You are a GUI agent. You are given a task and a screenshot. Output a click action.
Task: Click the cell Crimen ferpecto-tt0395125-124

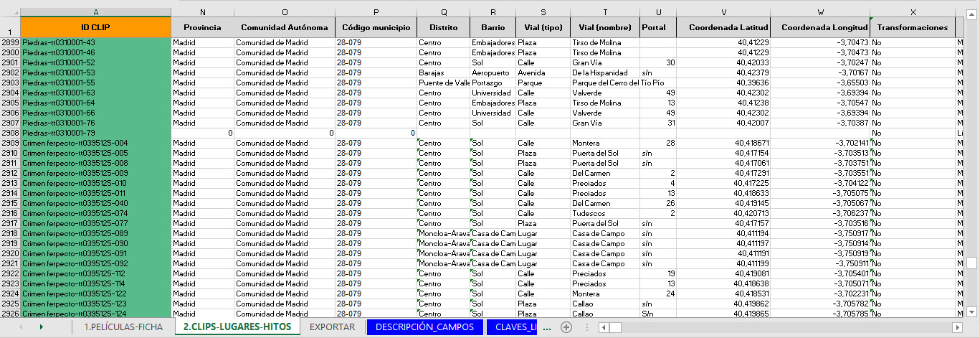96,314
